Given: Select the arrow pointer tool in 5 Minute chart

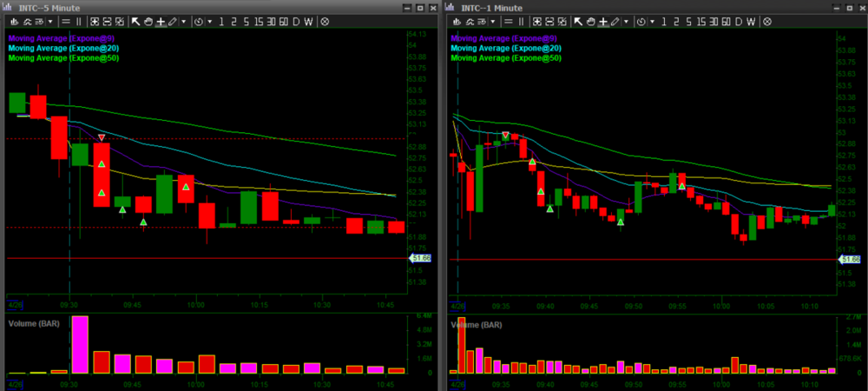Looking at the screenshot, I should coord(136,21).
